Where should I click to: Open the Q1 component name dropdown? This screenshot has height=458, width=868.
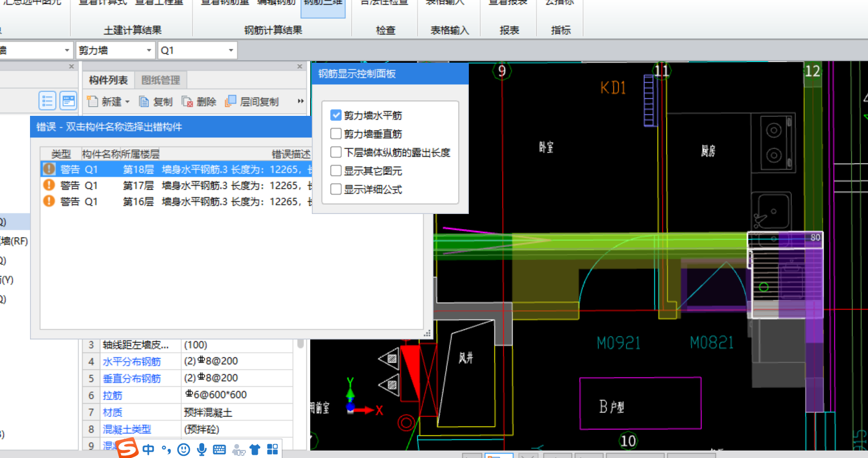[x=230, y=50]
